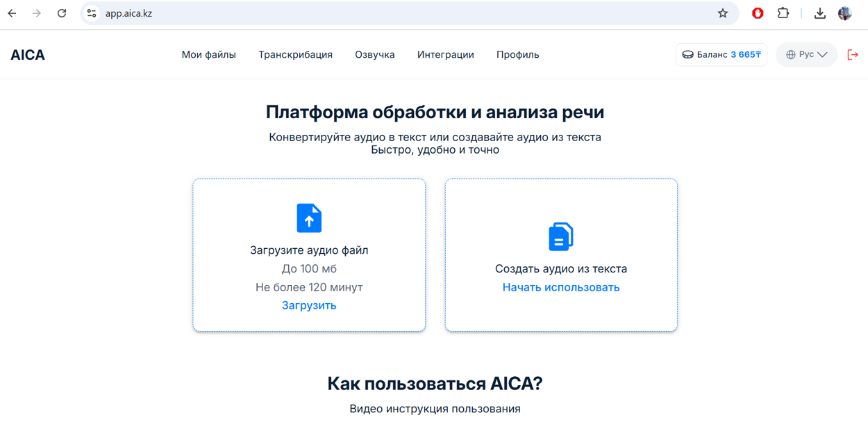The height and width of the screenshot is (422, 868).
Task: Click the 'Загрузите аудио файл' text
Action: [309, 250]
